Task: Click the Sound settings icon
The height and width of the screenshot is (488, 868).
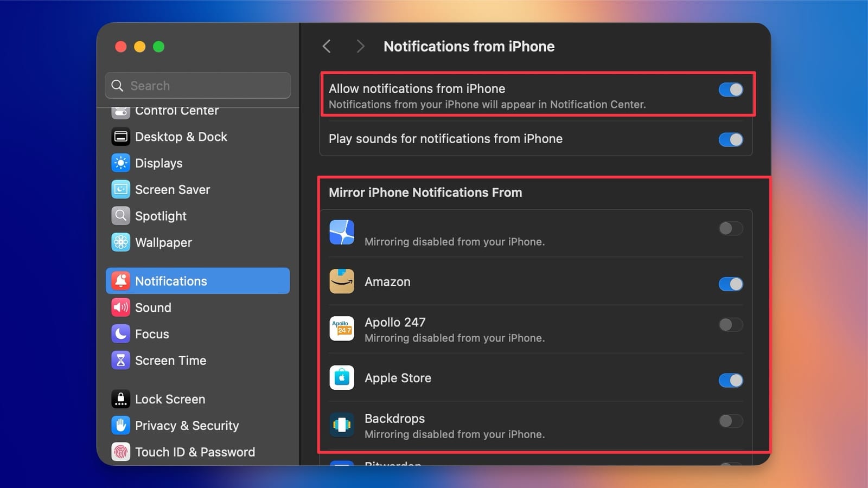Action: click(121, 307)
